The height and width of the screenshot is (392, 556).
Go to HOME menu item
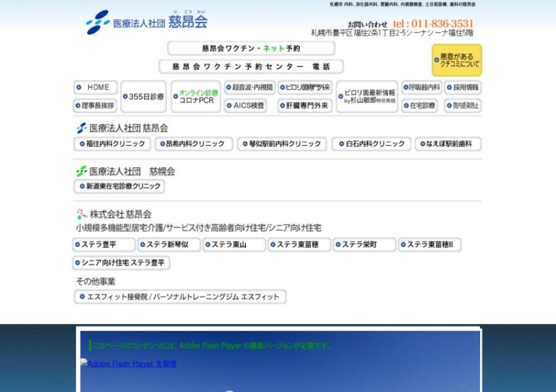96,87
